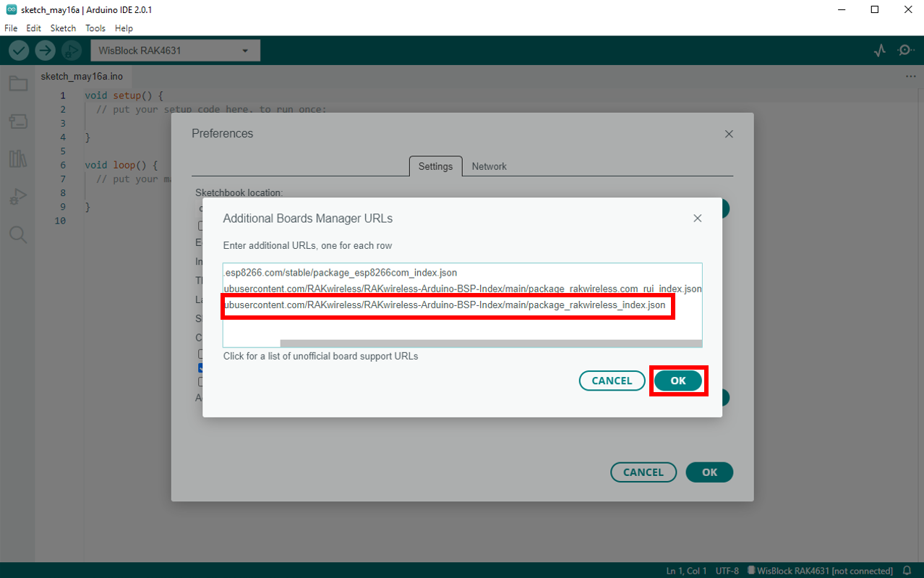Click the Verify checkmark toolbar button
The width and height of the screenshot is (924, 578).
19,51
